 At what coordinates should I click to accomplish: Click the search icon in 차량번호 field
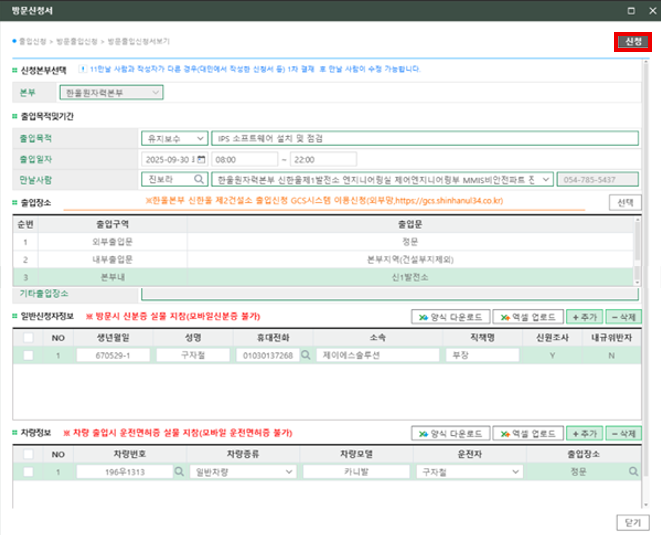coord(179,471)
